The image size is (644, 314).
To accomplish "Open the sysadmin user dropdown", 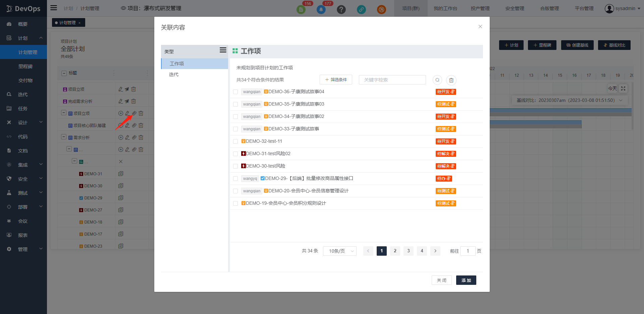I will tap(623, 8).
